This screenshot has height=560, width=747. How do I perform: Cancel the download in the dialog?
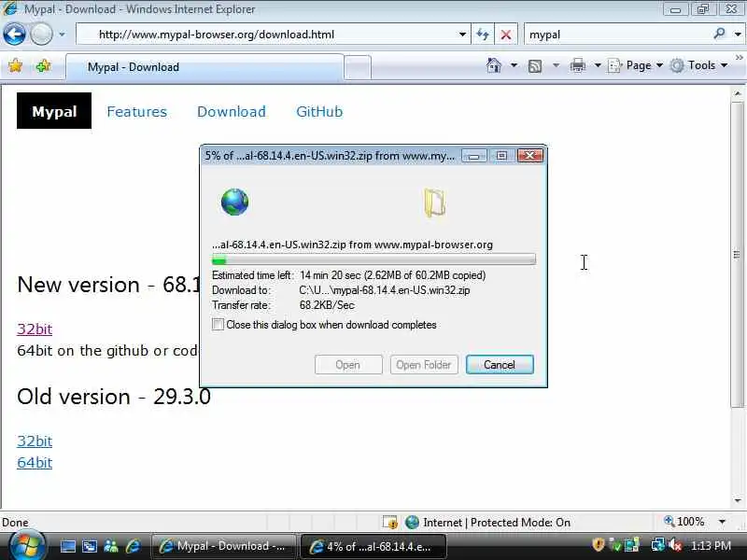pyautogui.click(x=500, y=365)
